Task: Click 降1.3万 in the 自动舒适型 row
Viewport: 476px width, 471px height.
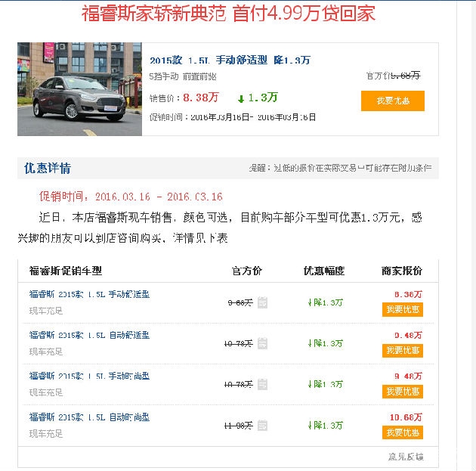Action: pos(326,343)
